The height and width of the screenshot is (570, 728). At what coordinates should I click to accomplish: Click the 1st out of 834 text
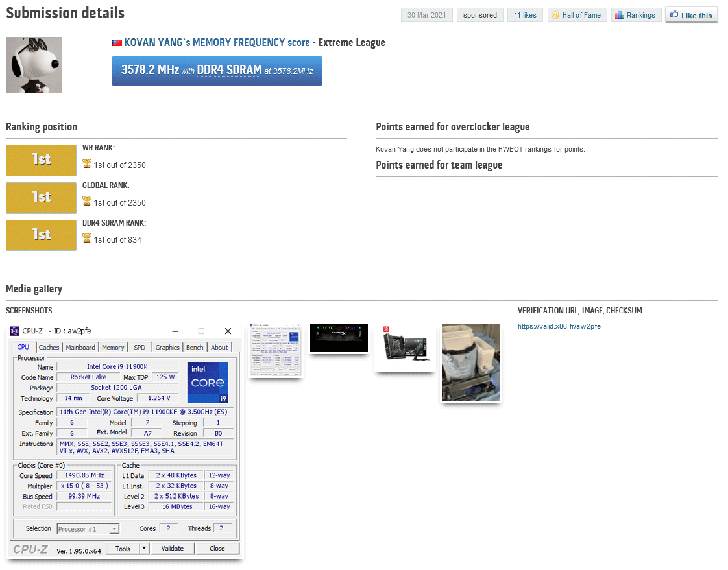(x=117, y=240)
